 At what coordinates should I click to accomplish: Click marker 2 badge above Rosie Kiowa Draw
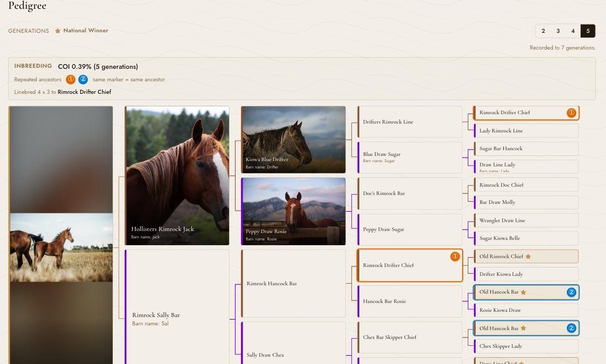point(571,292)
